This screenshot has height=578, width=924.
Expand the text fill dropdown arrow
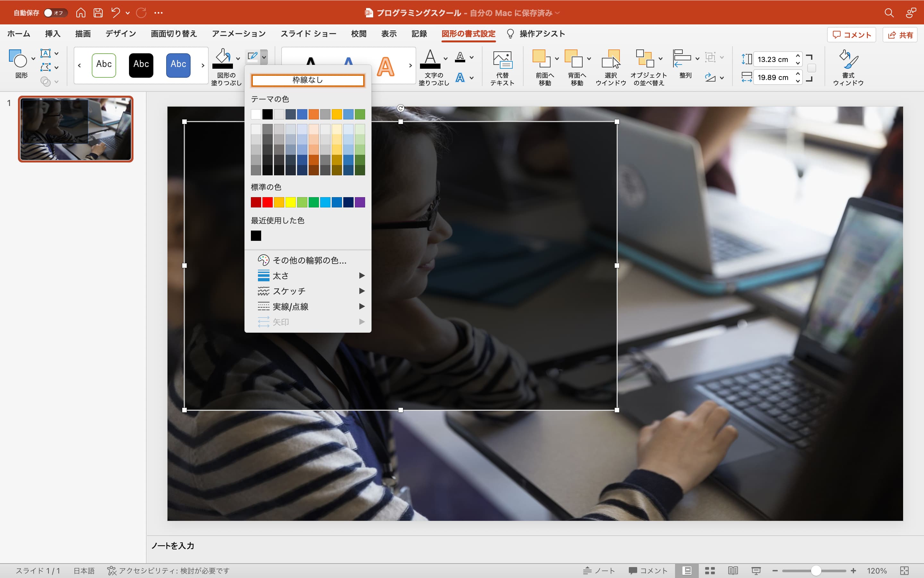coord(445,58)
